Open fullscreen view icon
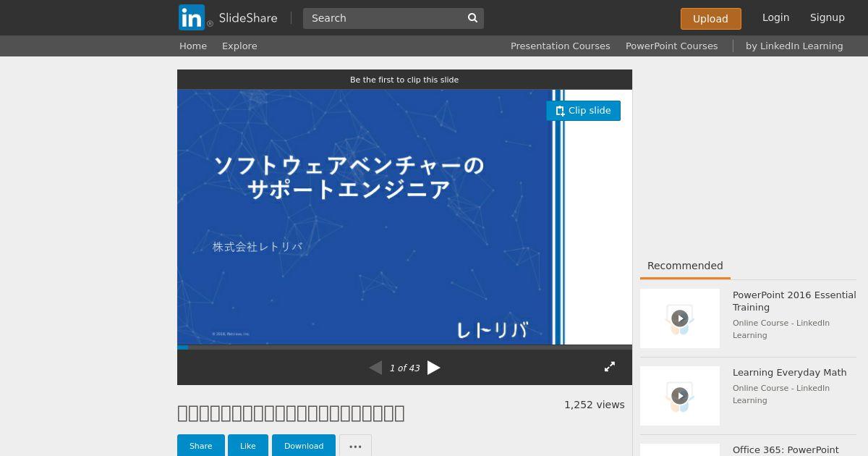868x456 pixels. (x=610, y=367)
